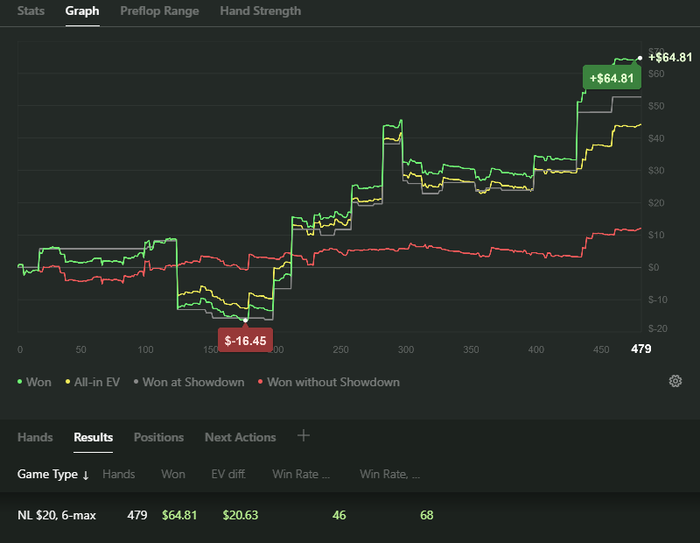Add a new tab with plus icon
This screenshot has height=543, width=700.
pos(304,435)
